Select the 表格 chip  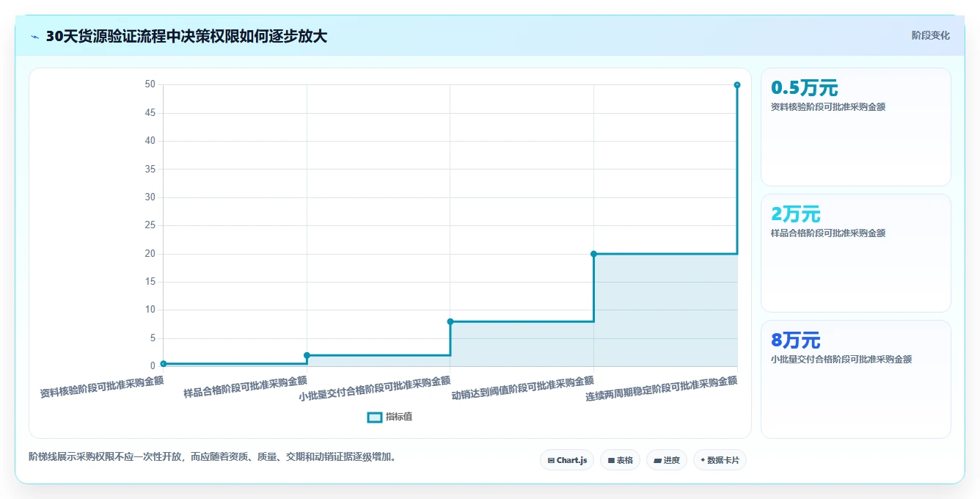[x=620, y=460]
